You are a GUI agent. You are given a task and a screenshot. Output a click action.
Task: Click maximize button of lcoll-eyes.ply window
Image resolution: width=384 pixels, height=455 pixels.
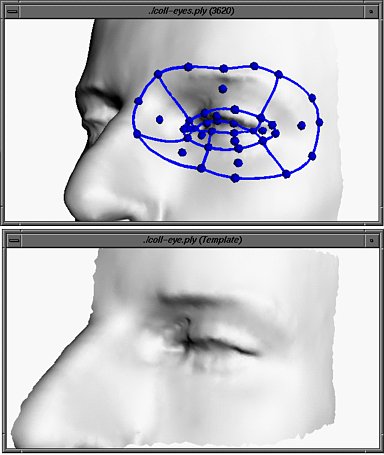point(371,11)
